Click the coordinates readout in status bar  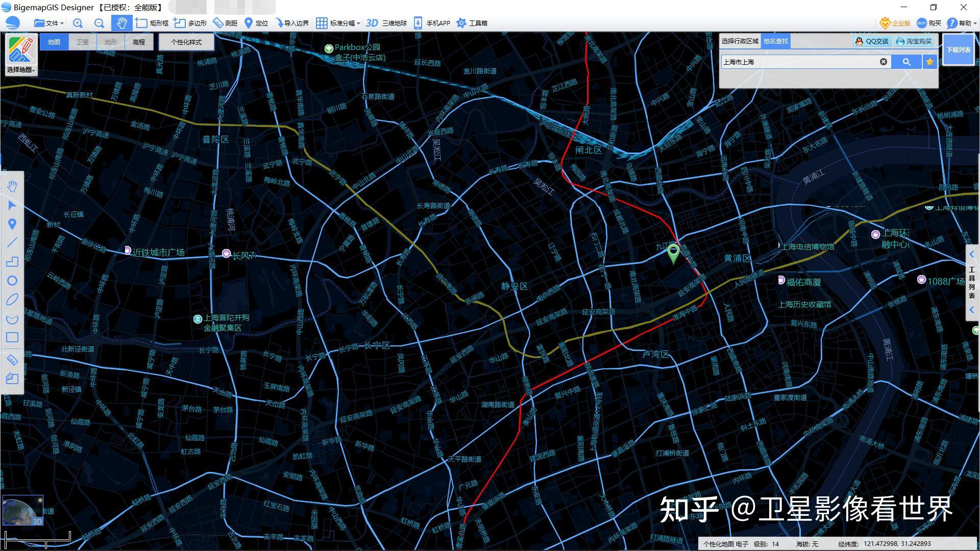[897, 544]
